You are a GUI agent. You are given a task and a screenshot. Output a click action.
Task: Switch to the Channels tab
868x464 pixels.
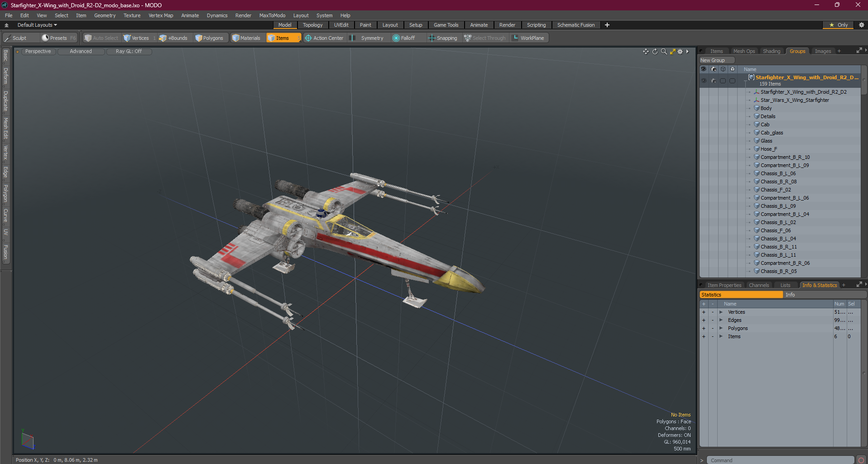pos(759,285)
